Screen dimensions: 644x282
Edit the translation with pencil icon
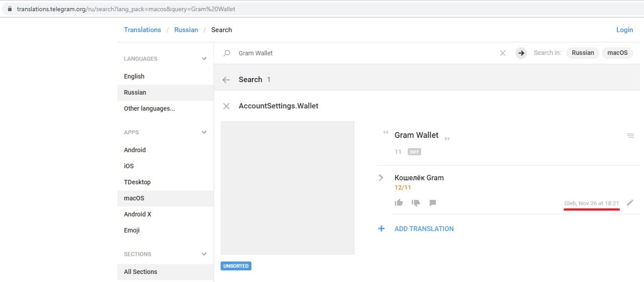[x=630, y=202]
